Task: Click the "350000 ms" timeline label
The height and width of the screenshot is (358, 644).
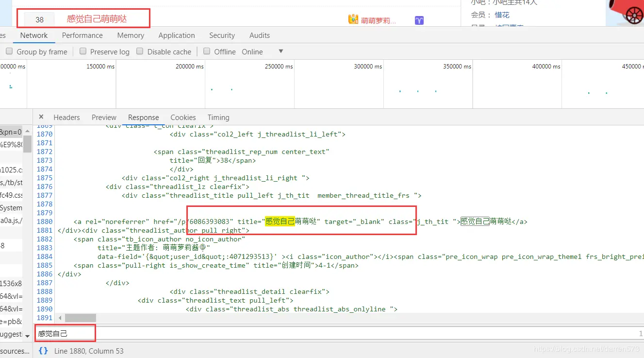Action: tap(457, 67)
